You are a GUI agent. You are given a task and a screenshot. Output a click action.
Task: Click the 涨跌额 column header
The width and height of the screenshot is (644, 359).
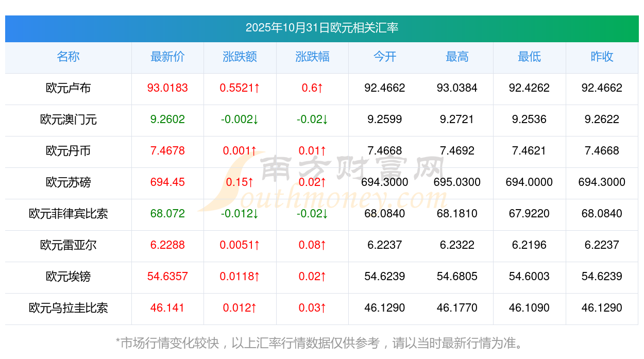pyautogui.click(x=240, y=57)
